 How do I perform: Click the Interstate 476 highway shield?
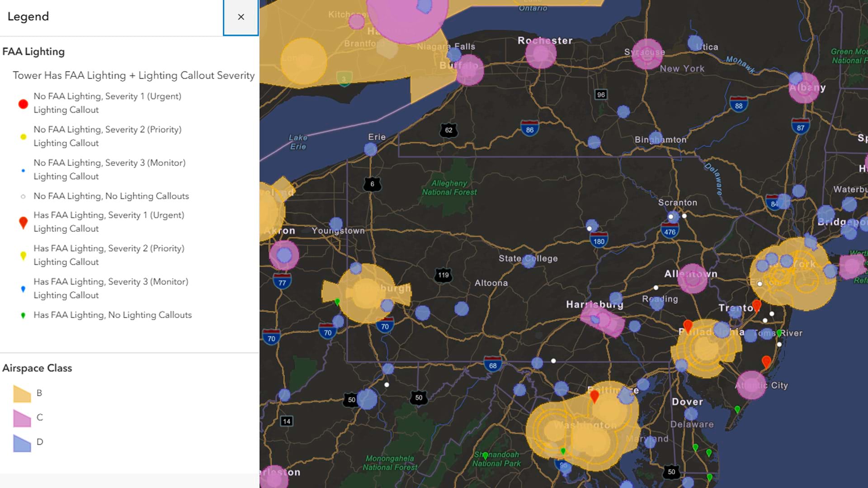coord(670,232)
